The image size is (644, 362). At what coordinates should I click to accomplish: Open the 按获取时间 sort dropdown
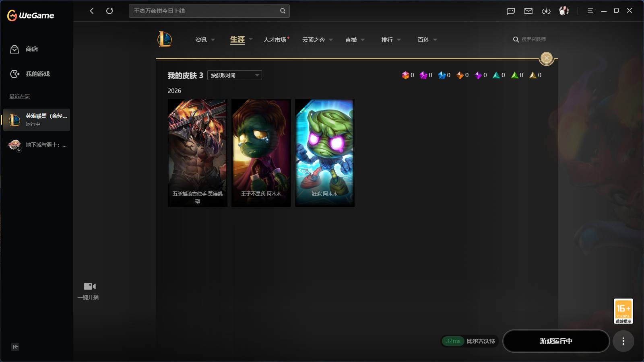235,75
